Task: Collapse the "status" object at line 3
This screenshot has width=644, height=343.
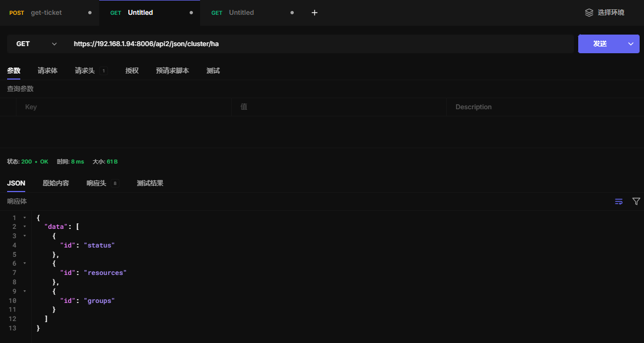Action: pos(25,236)
